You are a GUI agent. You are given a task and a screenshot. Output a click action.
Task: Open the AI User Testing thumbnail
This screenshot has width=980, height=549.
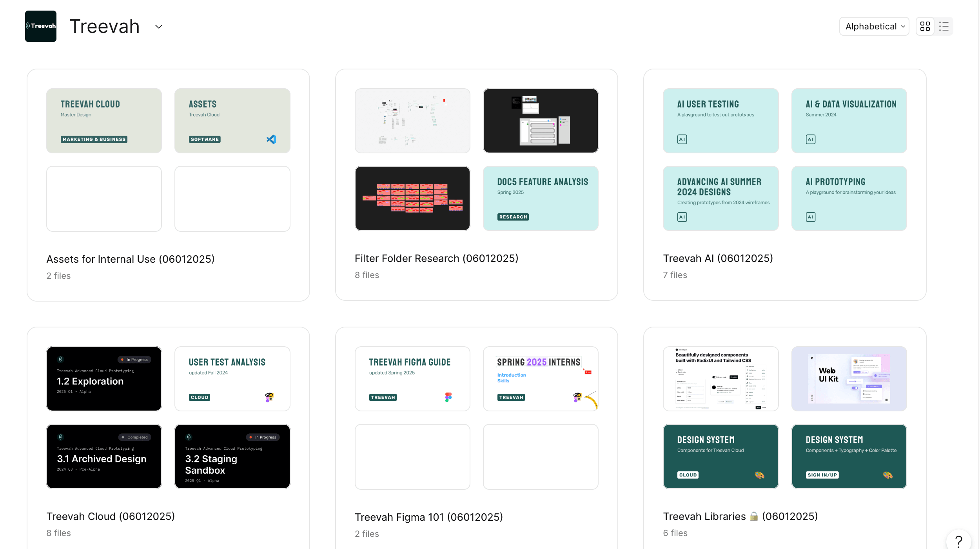pyautogui.click(x=720, y=121)
